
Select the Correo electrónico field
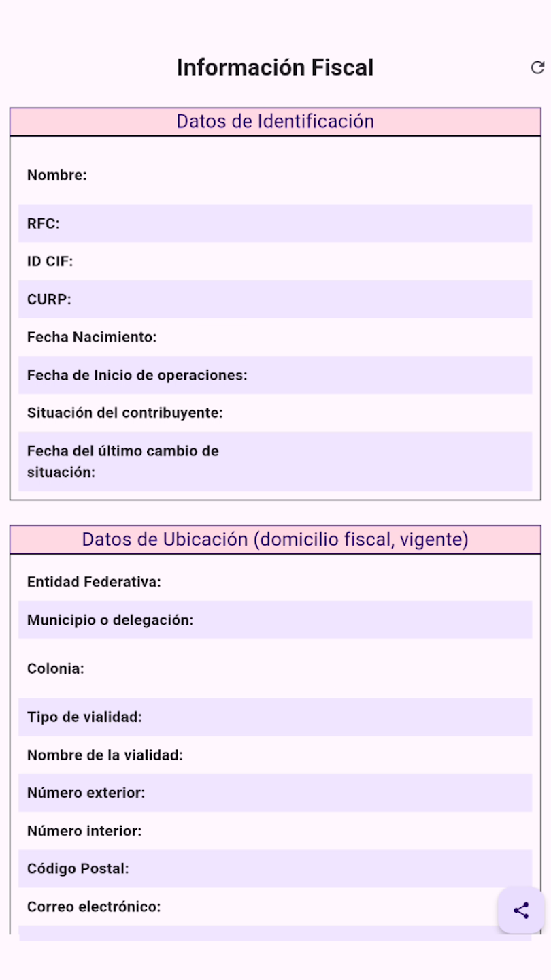coord(275,906)
